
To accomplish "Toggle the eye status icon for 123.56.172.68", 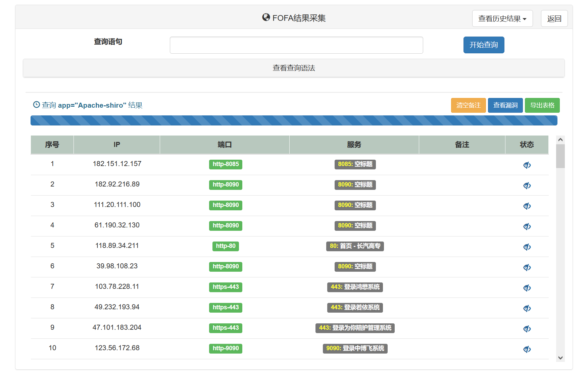I will pyautogui.click(x=527, y=349).
